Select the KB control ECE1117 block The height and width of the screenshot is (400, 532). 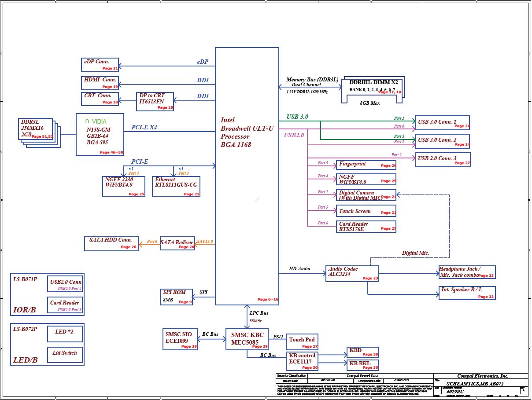(x=303, y=361)
